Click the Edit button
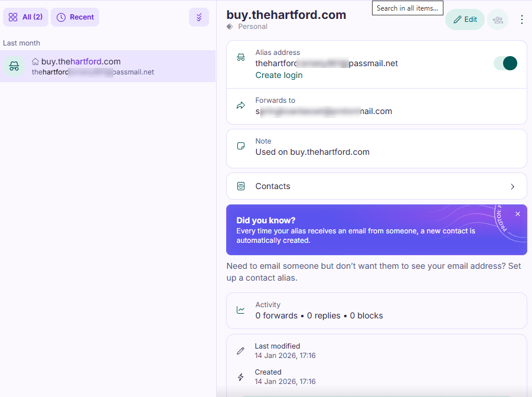This screenshot has width=532, height=397. 465,19
